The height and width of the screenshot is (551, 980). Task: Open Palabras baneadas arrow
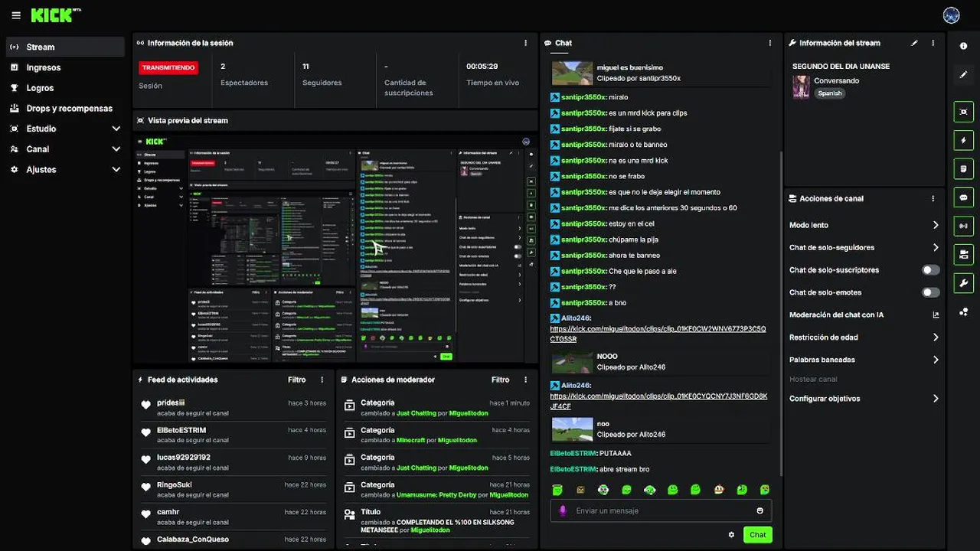(x=936, y=360)
